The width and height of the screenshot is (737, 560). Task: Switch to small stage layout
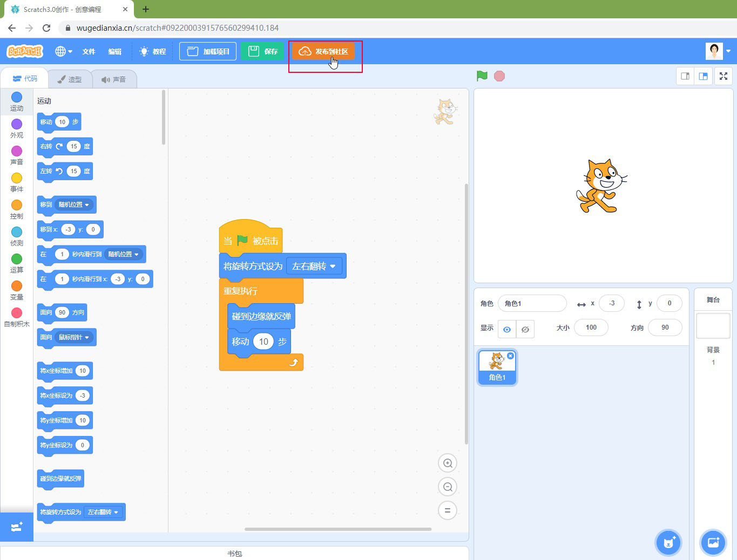tap(685, 76)
